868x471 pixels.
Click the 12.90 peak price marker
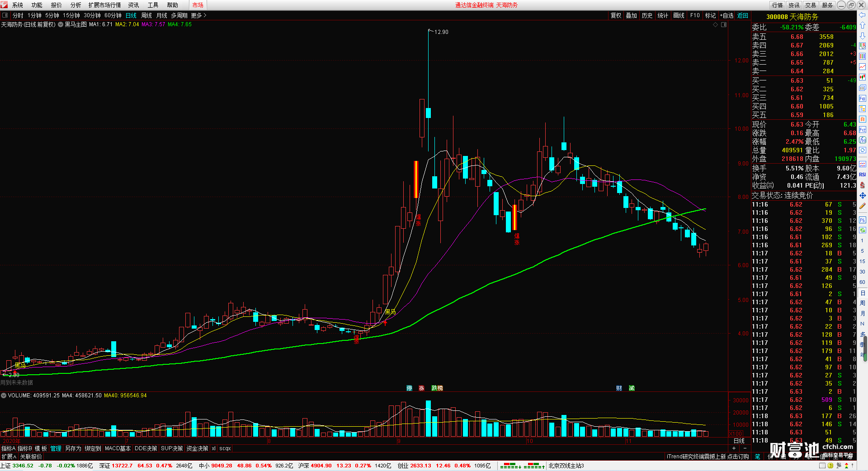441,32
